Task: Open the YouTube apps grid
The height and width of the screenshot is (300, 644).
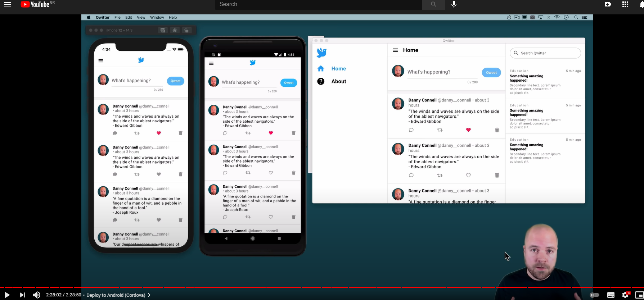Action: pyautogui.click(x=625, y=4)
